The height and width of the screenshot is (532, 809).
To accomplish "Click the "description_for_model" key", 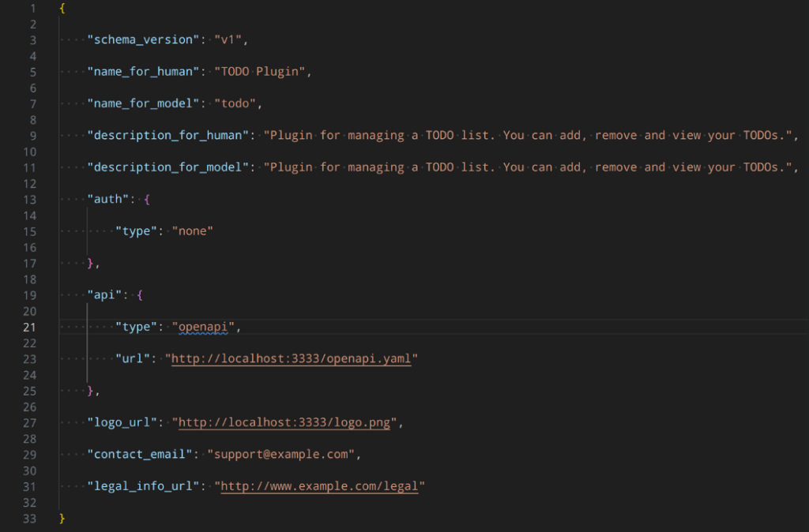I will point(168,167).
